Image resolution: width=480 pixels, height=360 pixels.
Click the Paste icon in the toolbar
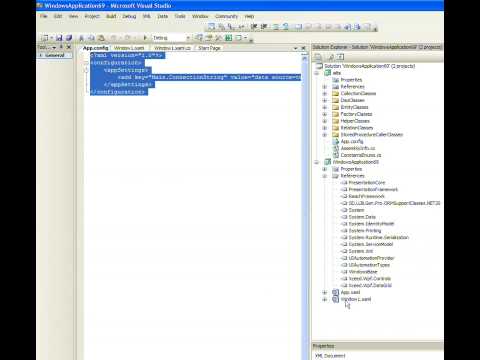pyautogui.click(x=101, y=38)
